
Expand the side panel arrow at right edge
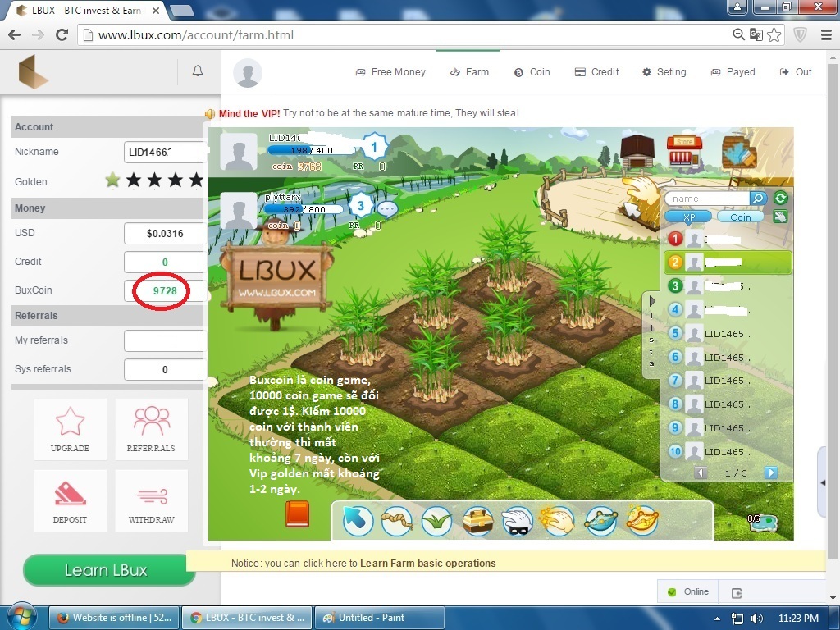(x=823, y=482)
